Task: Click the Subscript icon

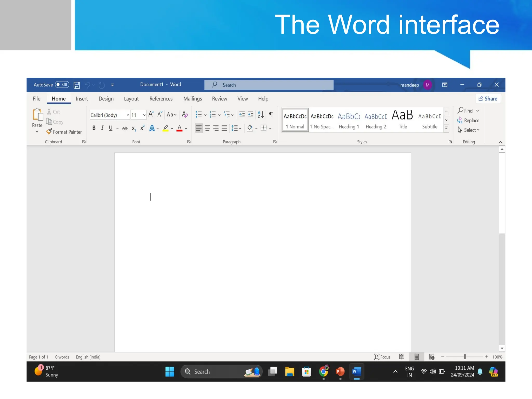Action: 134,128
